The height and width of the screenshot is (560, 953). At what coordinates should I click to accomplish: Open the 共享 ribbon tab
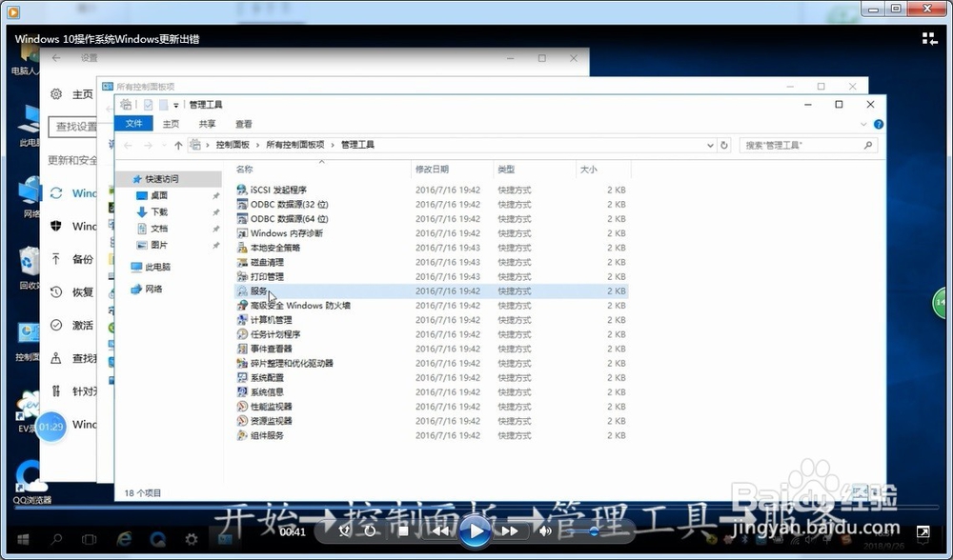[207, 124]
